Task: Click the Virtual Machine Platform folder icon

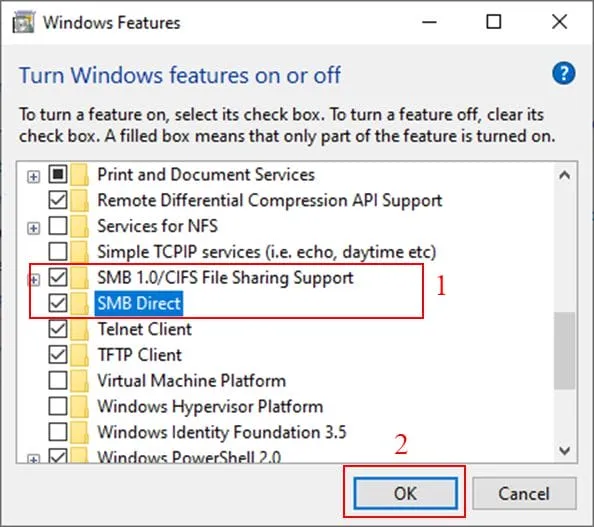Action: tap(79, 381)
